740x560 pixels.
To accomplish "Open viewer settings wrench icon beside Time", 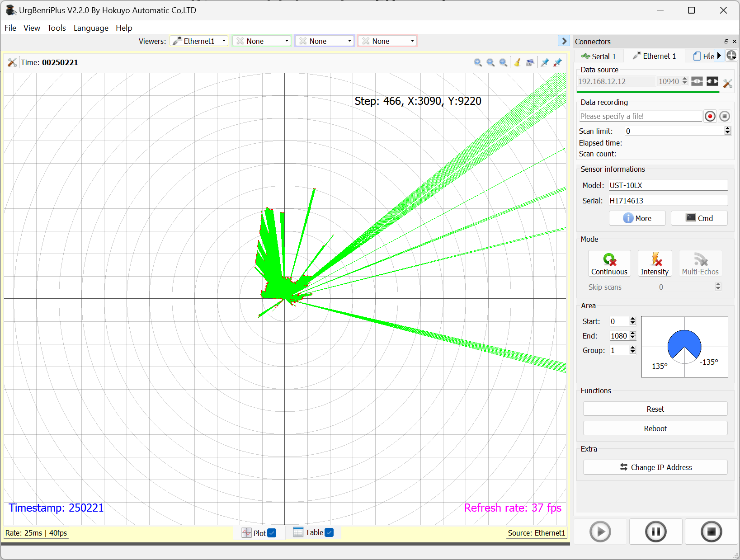I will [x=12, y=63].
